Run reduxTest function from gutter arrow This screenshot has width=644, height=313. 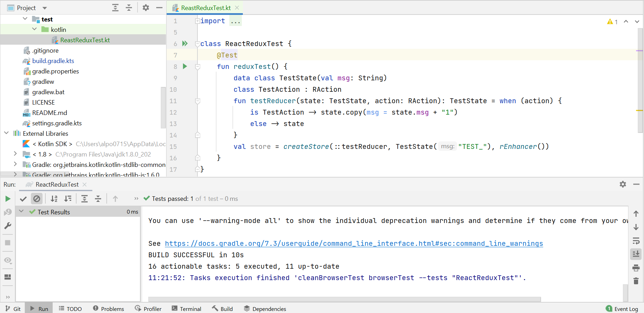click(x=185, y=66)
